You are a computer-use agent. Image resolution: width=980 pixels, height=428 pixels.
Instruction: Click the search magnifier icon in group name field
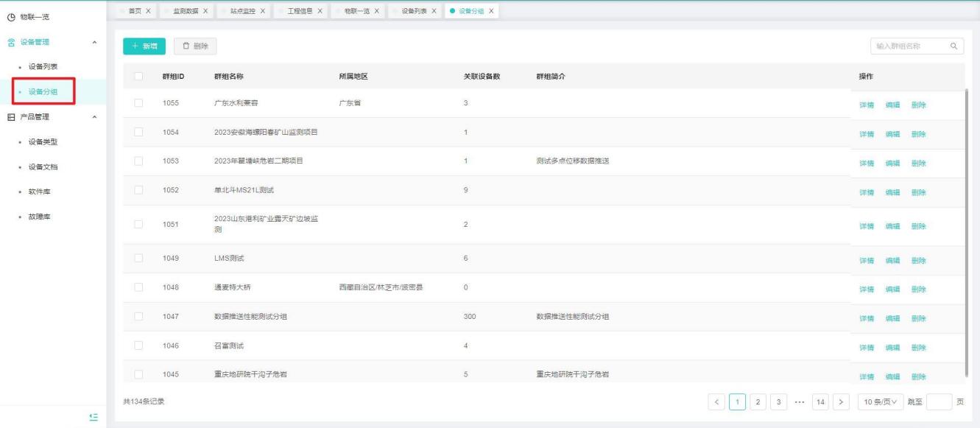tap(954, 46)
